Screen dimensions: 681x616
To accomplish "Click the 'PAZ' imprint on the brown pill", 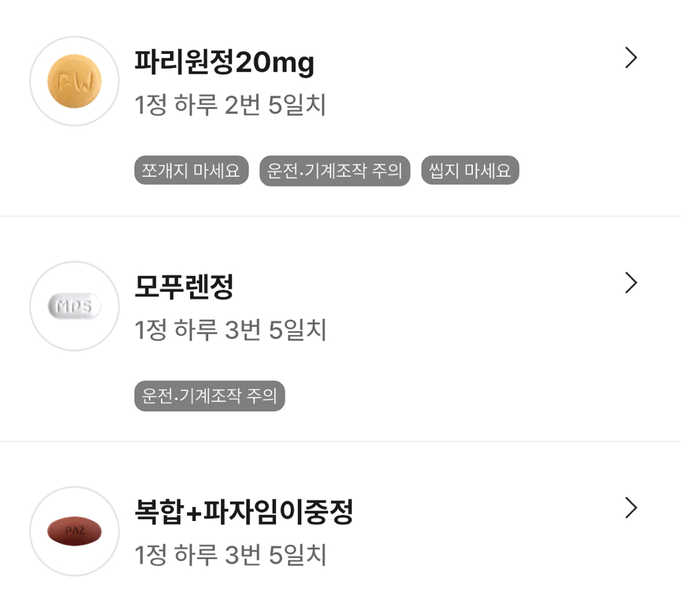I will click(x=74, y=530).
